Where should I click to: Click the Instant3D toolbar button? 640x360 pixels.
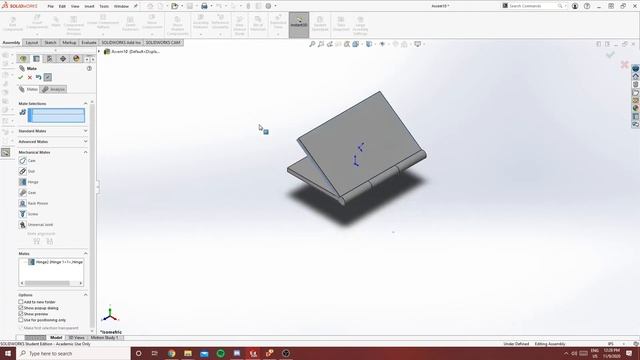pyautogui.click(x=299, y=24)
